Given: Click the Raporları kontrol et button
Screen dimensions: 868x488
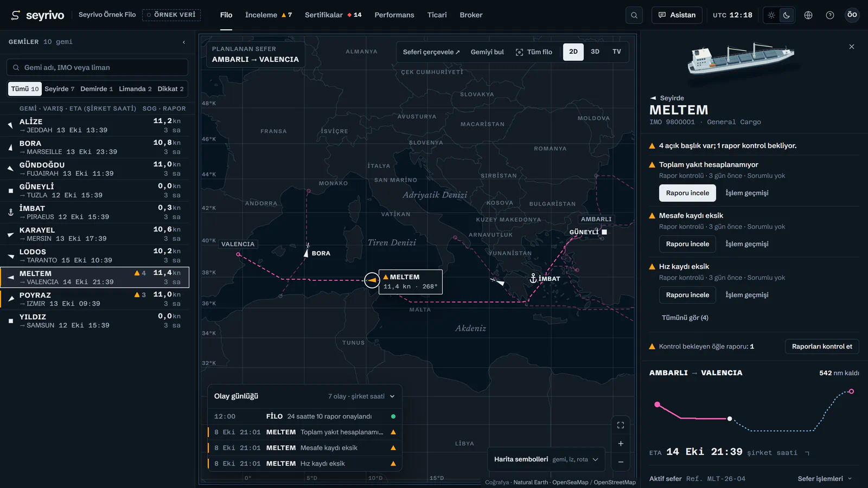Looking at the screenshot, I should (x=822, y=346).
